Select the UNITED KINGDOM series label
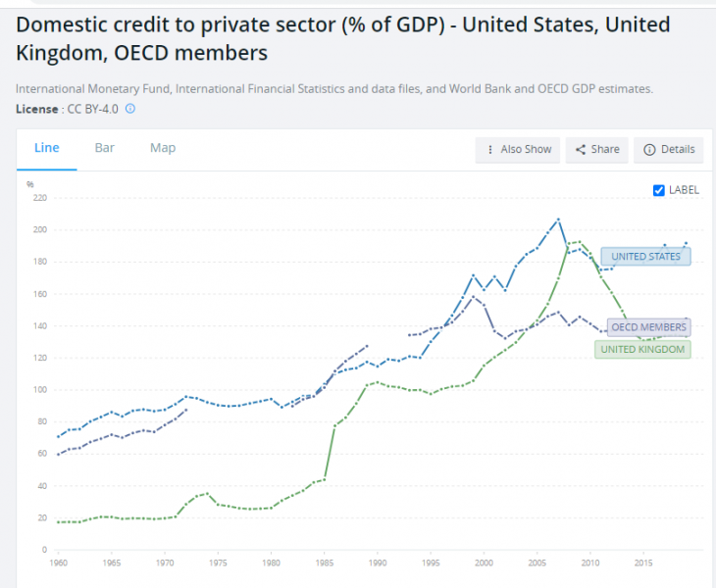Screen dimensions: 716x588 [x=642, y=349]
